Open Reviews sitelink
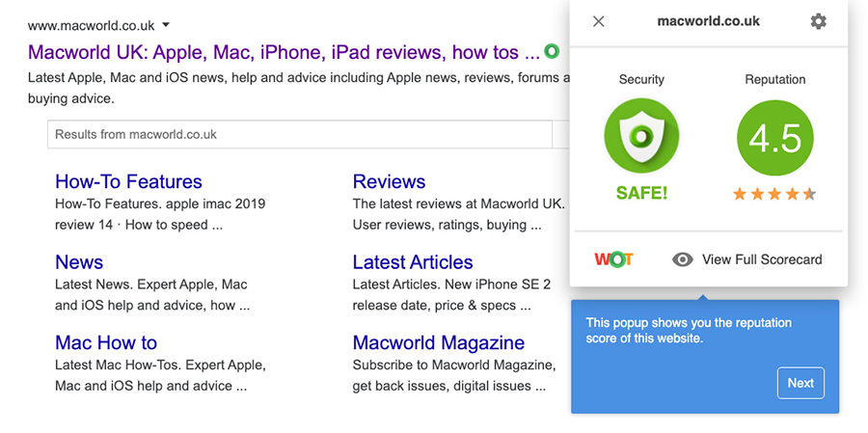This screenshot has width=868, height=433. [x=389, y=181]
